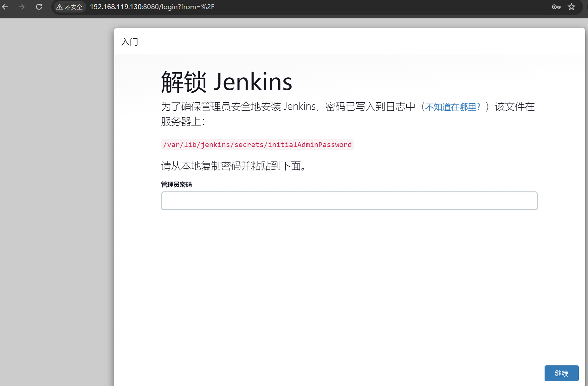
Task: Click the 管理员密码 field label
Action: [x=176, y=184]
